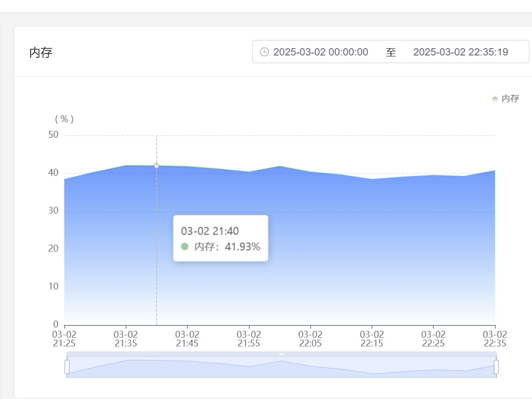Click the highlighted data point at 21:40
532x399 pixels.
[157, 166]
